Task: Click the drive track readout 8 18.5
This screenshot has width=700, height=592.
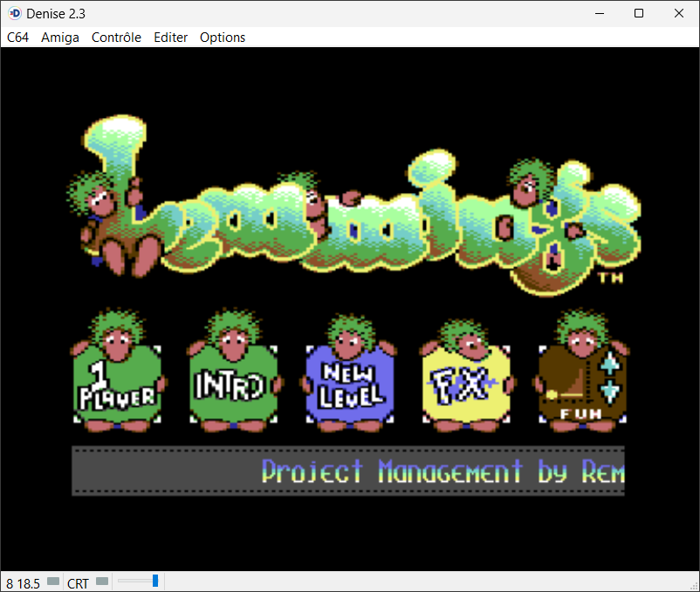Action: (24, 583)
